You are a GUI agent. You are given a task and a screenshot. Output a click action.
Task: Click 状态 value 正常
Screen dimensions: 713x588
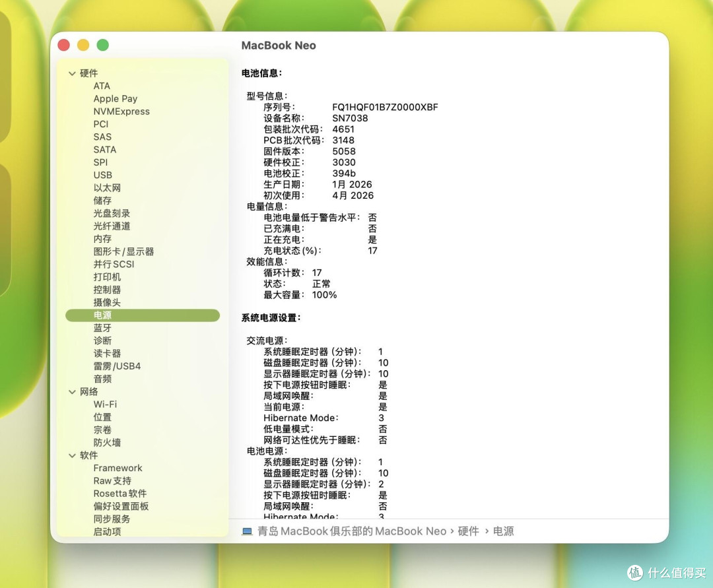[321, 284]
